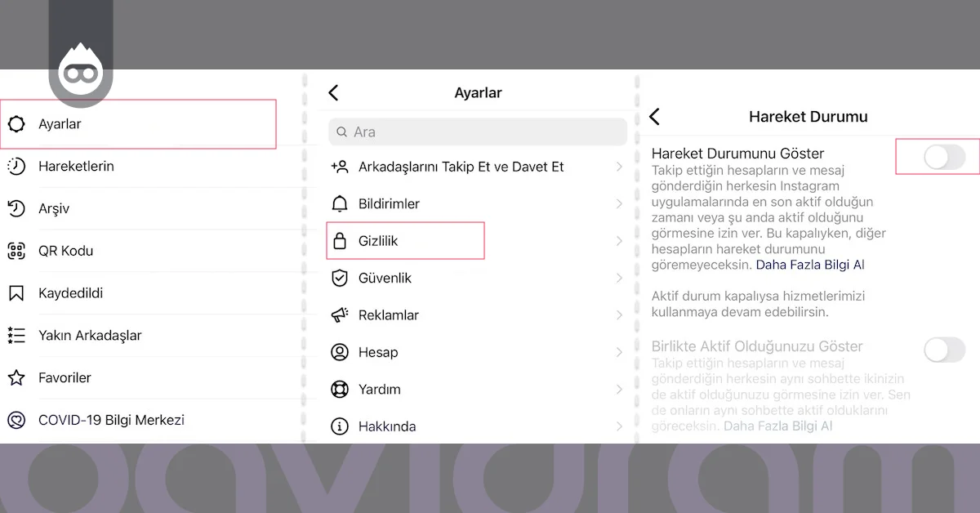This screenshot has width=980, height=513.
Task: Click the Kaydedildi bookmark icon
Action: pos(16,293)
